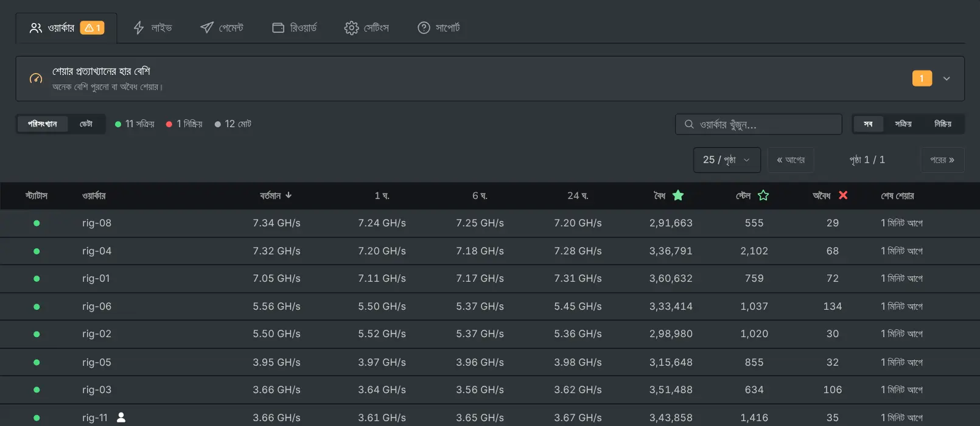980x426 pixels.
Task: Click the outlined star স্টেল column icon
Action: (x=763, y=195)
